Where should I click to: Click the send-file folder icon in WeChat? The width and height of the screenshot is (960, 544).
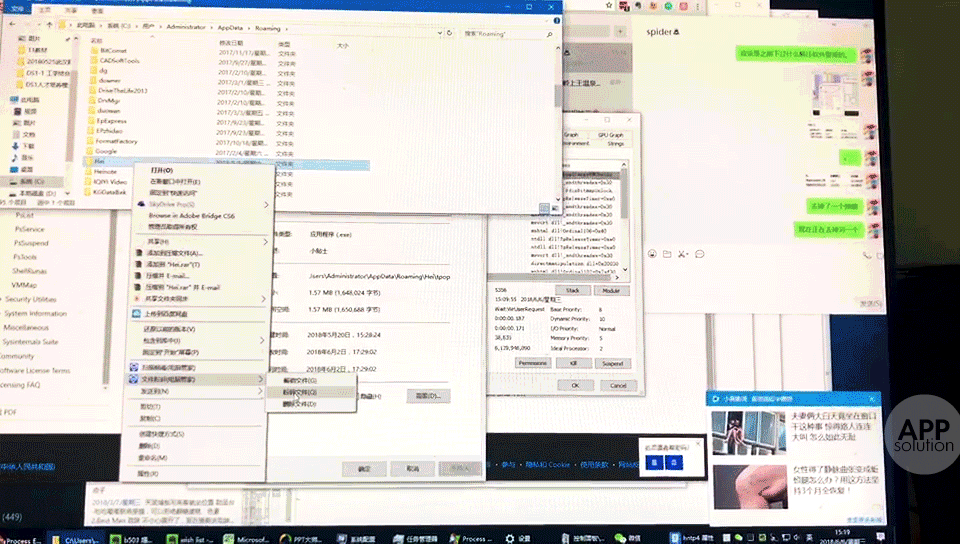pos(666,252)
